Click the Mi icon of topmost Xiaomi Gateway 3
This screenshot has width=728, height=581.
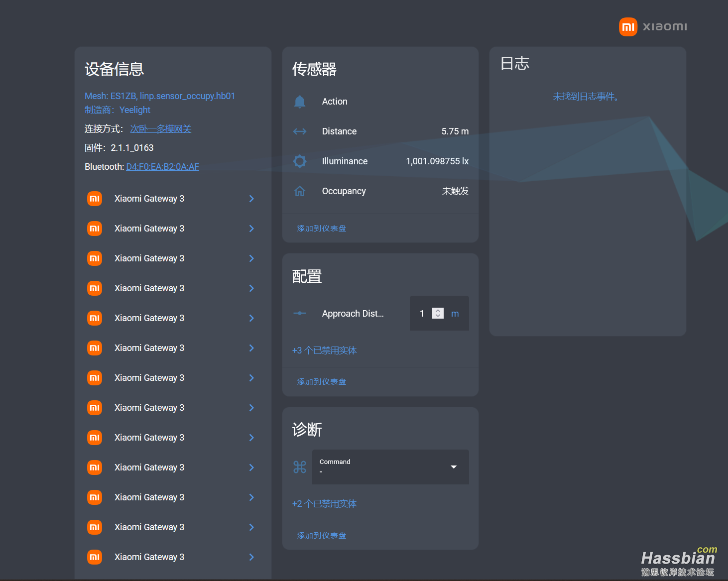(95, 199)
